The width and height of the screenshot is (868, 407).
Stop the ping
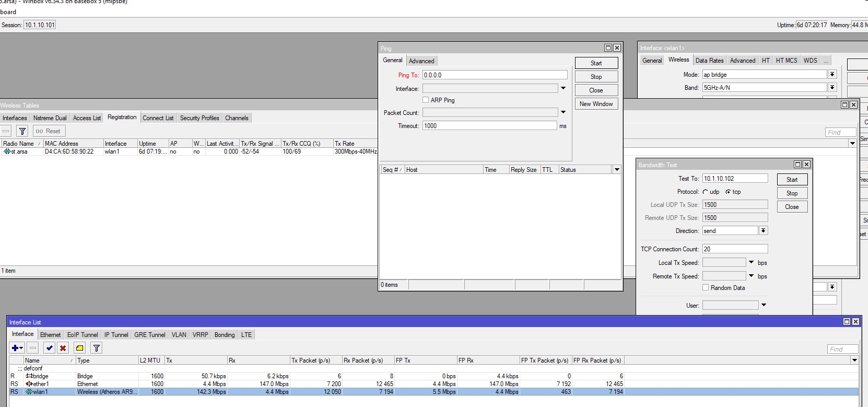(596, 77)
